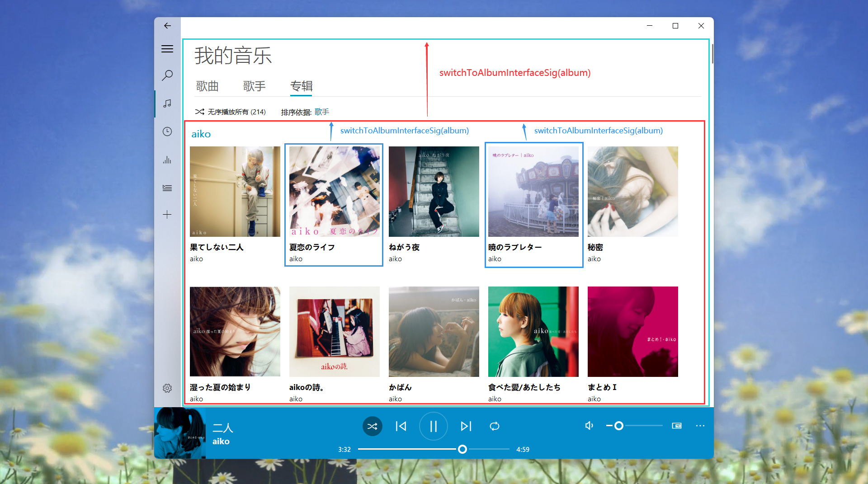Open the 秘密 album cover
This screenshot has width=868, height=484.
point(633,192)
